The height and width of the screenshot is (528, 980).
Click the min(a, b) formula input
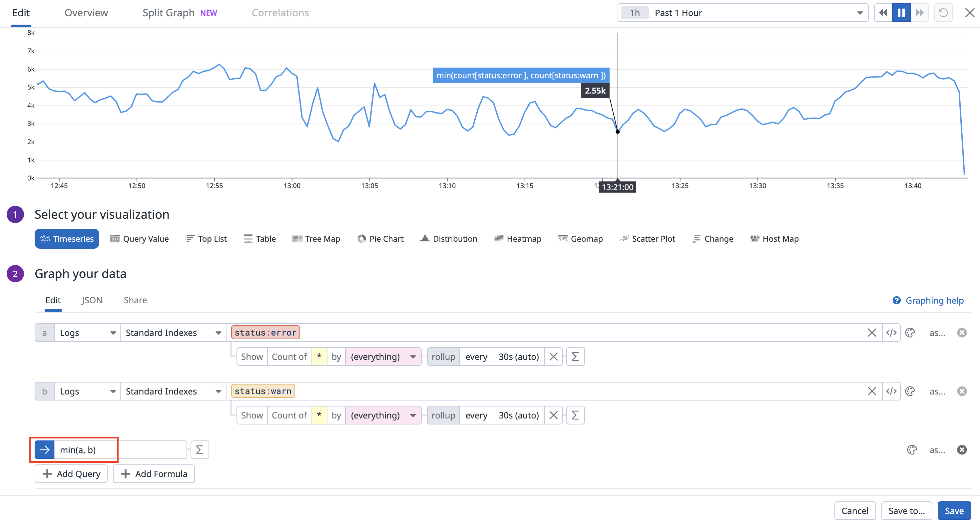[120, 450]
